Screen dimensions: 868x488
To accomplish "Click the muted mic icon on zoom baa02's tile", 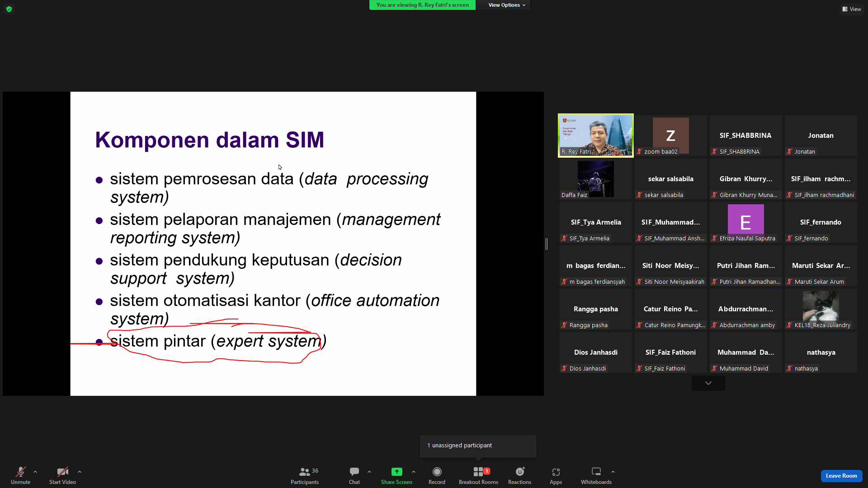I will tap(639, 152).
